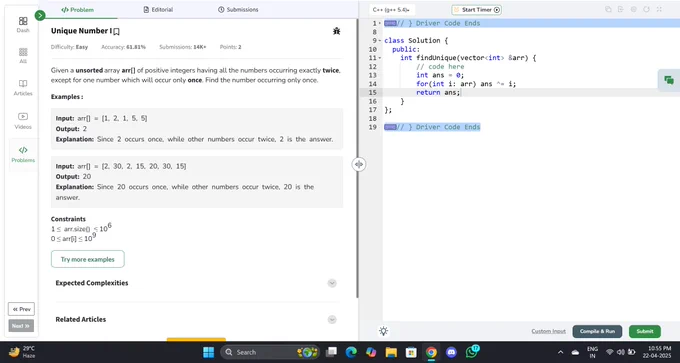Open the Dash sidebar icon

23,24
